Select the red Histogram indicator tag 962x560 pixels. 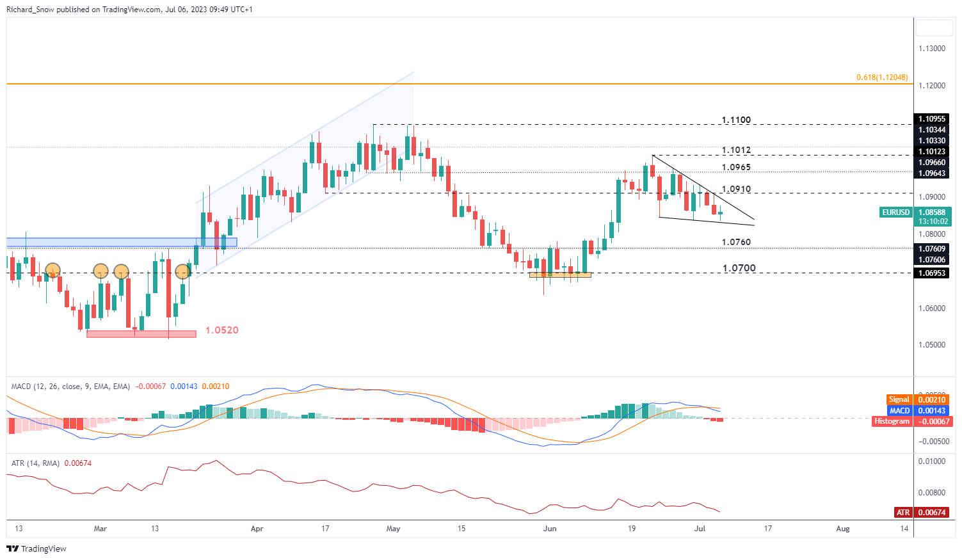[x=893, y=421]
